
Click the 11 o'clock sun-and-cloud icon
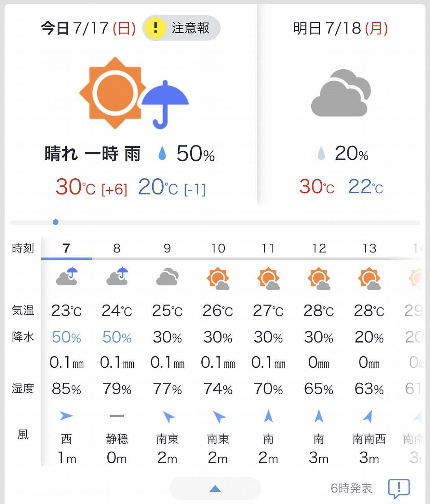pos(268,278)
